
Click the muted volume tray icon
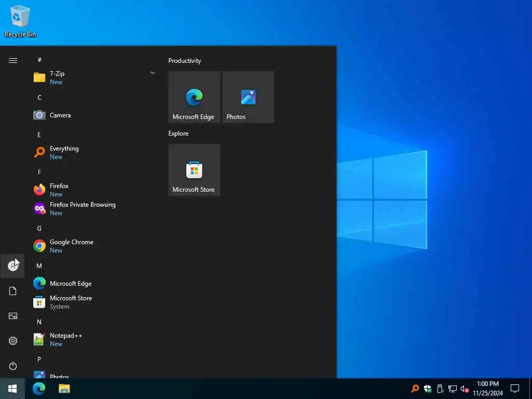(464, 389)
